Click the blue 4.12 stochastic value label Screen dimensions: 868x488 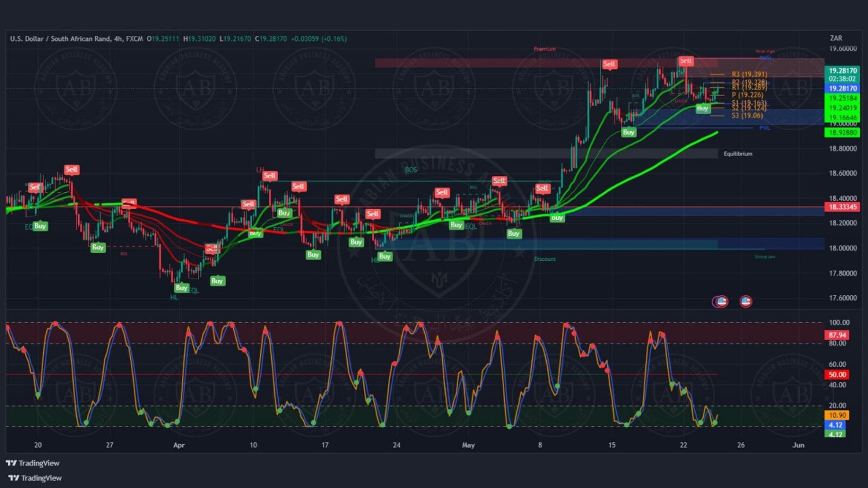tap(835, 425)
